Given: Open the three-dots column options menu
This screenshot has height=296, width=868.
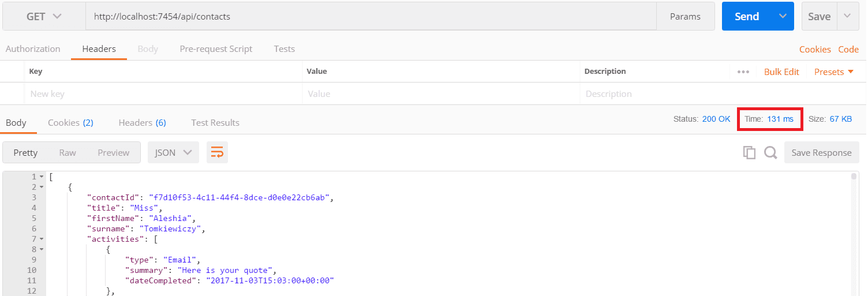Looking at the screenshot, I should 743,72.
